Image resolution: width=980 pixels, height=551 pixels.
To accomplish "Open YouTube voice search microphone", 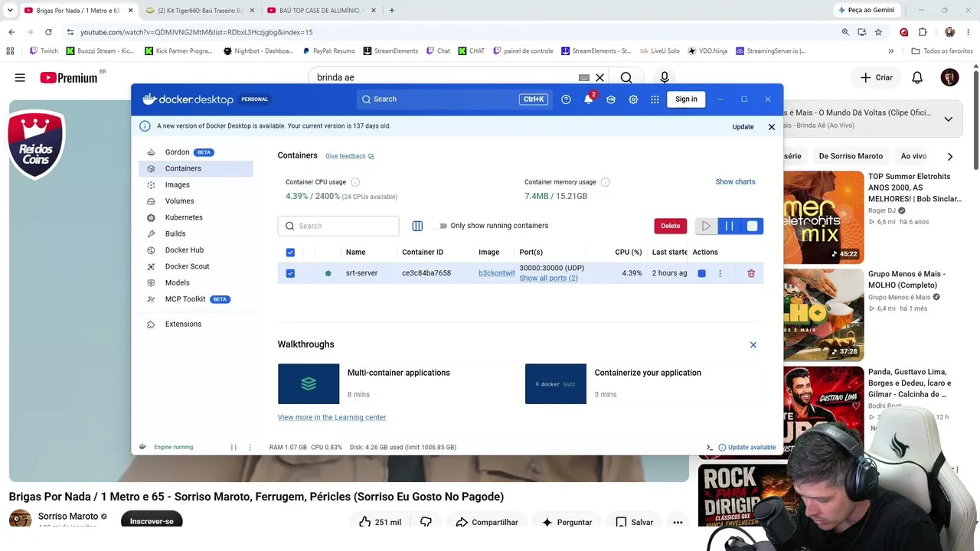I will point(665,77).
